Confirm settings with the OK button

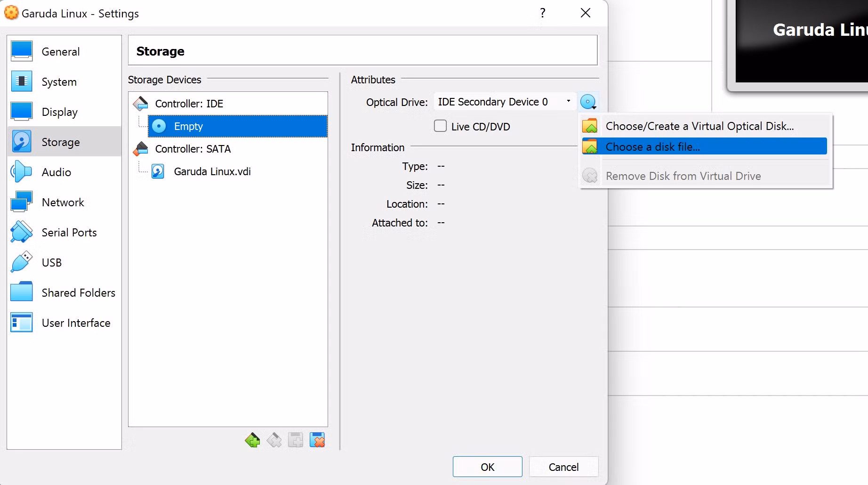point(488,467)
